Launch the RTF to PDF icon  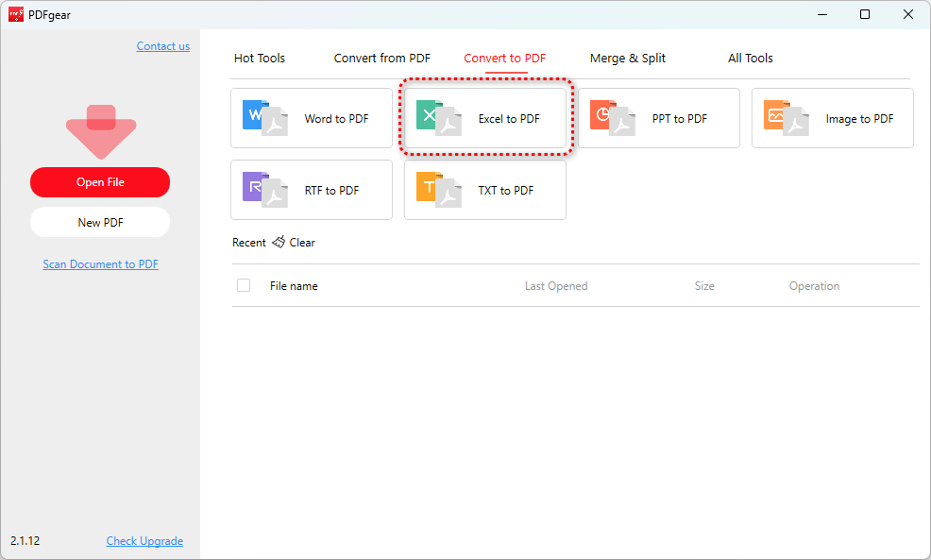[264, 190]
